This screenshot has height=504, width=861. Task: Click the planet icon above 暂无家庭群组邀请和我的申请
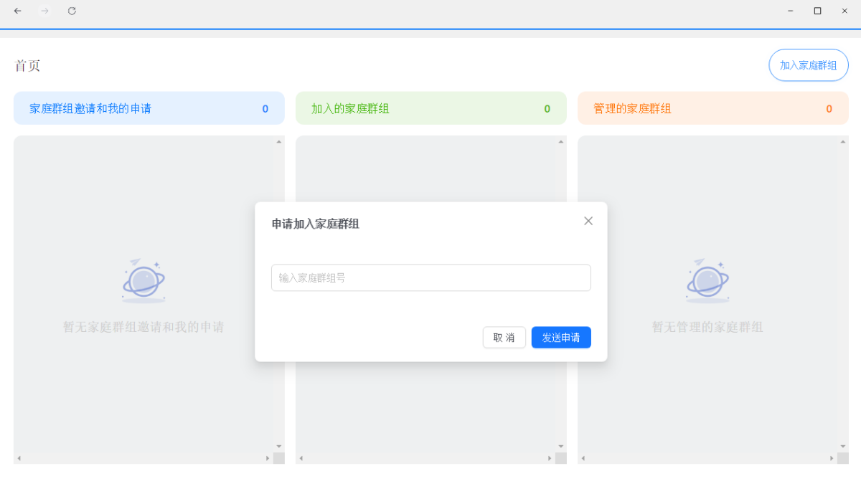[143, 281]
